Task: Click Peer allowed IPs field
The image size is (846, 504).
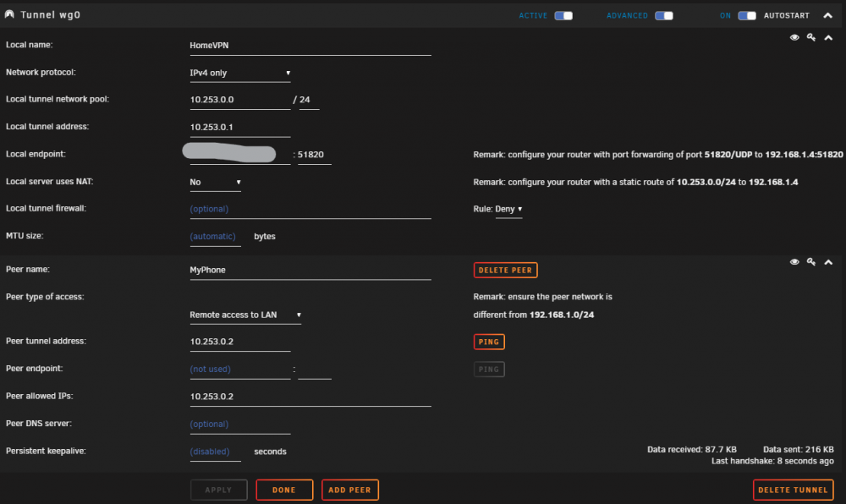Action: (x=310, y=397)
